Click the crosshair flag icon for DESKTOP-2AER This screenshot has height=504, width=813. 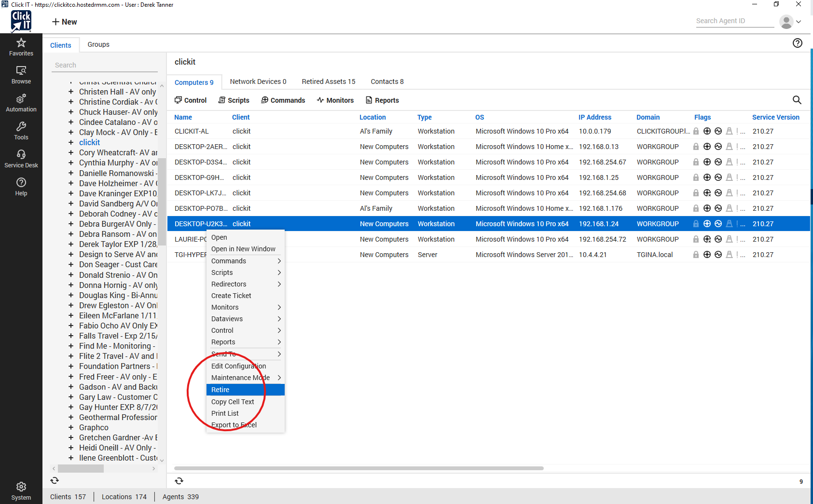[707, 147]
